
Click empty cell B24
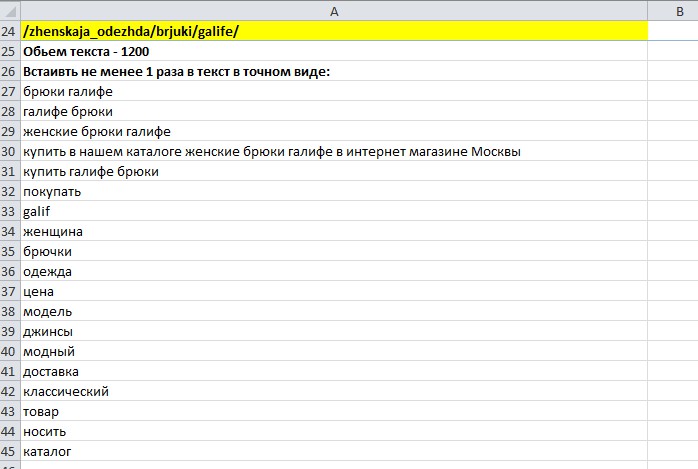(673, 31)
